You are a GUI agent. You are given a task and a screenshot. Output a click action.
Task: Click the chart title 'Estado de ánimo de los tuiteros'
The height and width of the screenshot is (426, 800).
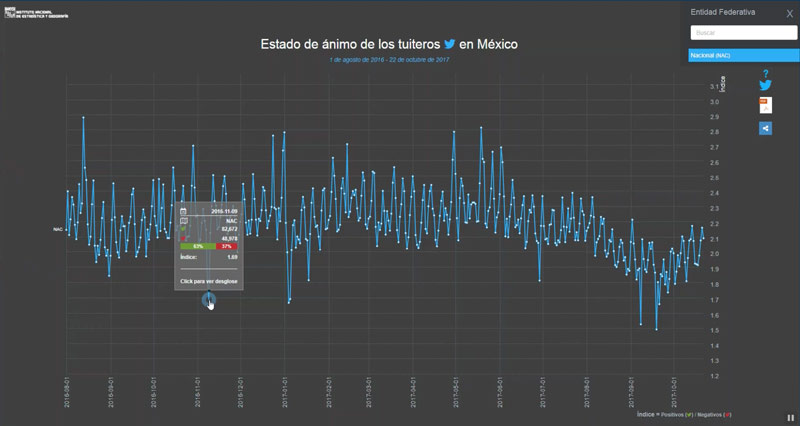pos(350,44)
